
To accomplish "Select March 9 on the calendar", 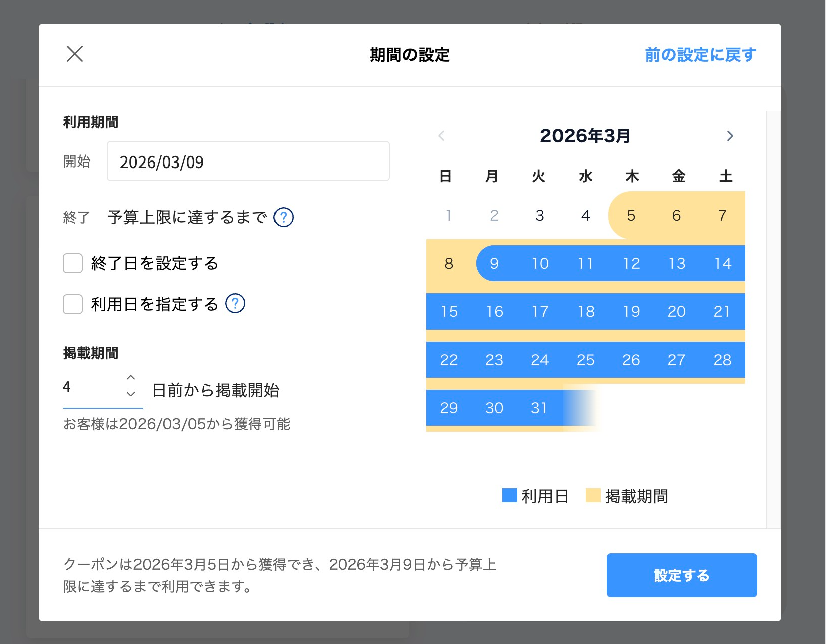I will point(494,263).
